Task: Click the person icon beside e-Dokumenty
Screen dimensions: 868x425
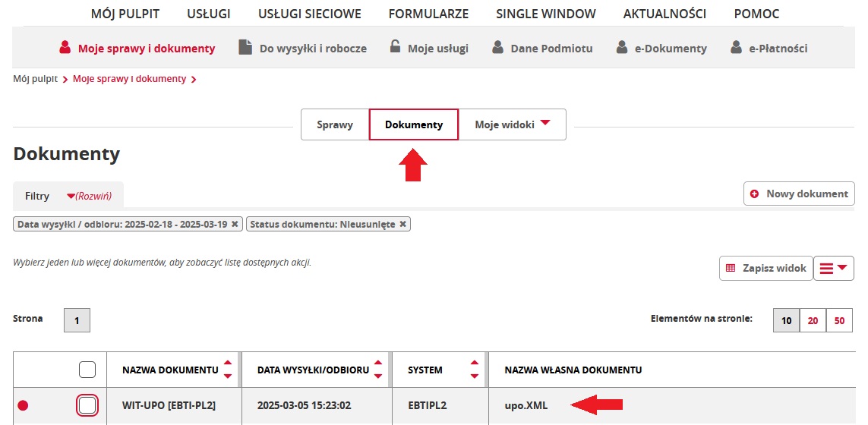Action: [x=622, y=47]
